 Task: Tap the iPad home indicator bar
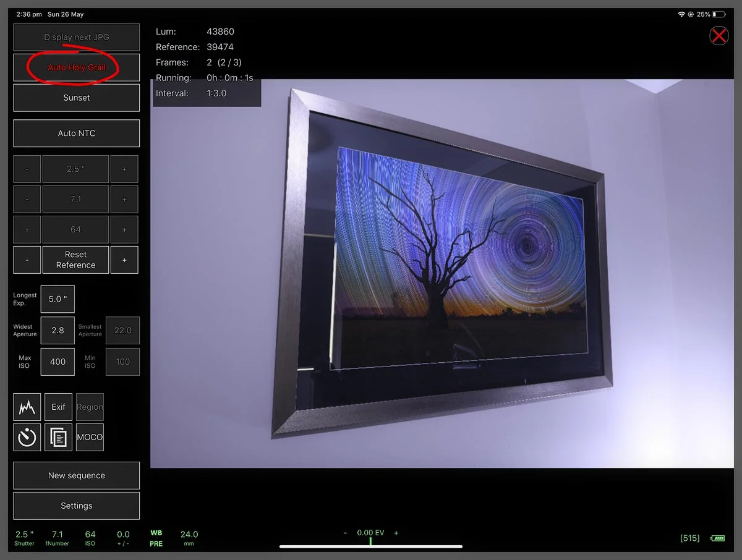[x=371, y=546]
